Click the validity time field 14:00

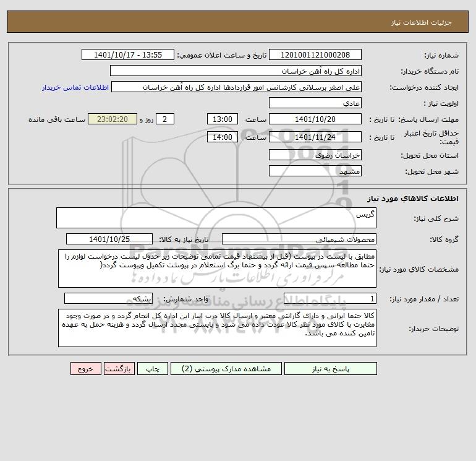[x=222, y=137]
